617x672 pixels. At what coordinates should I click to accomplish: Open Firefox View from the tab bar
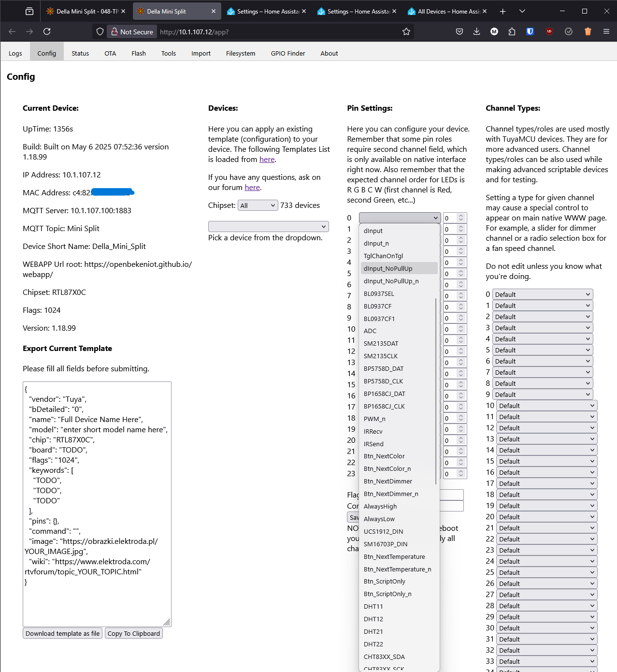(x=29, y=11)
